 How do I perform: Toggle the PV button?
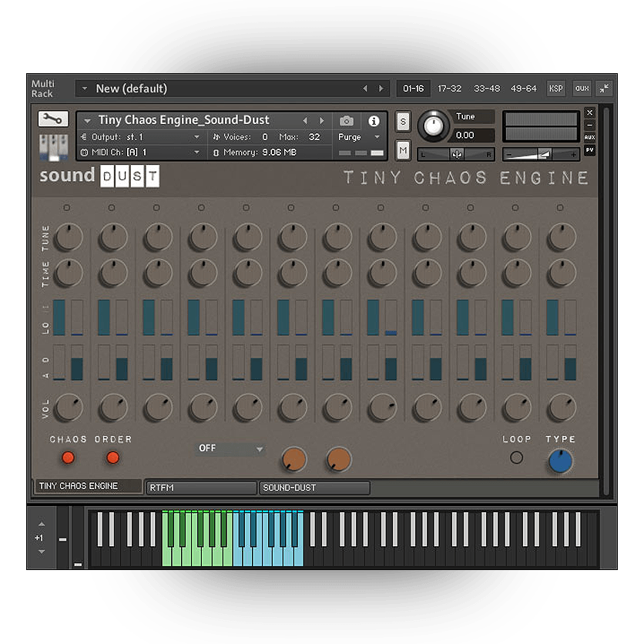click(589, 150)
